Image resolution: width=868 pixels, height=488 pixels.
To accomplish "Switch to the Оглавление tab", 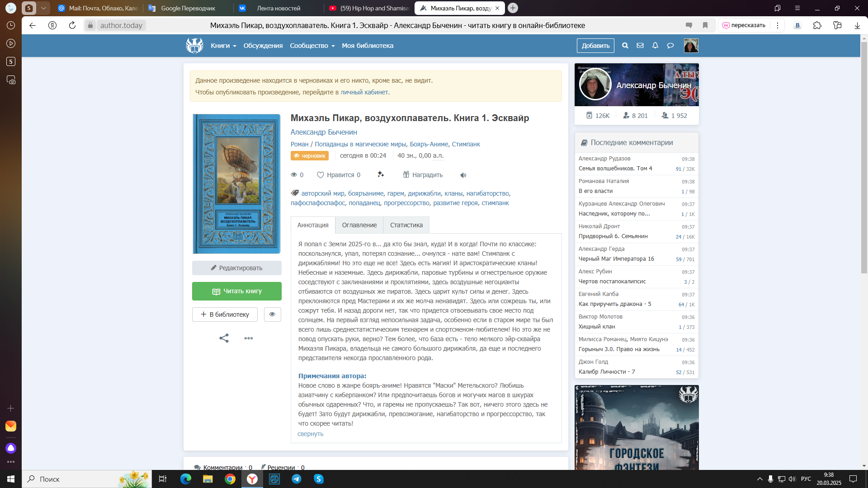I will 359,225.
